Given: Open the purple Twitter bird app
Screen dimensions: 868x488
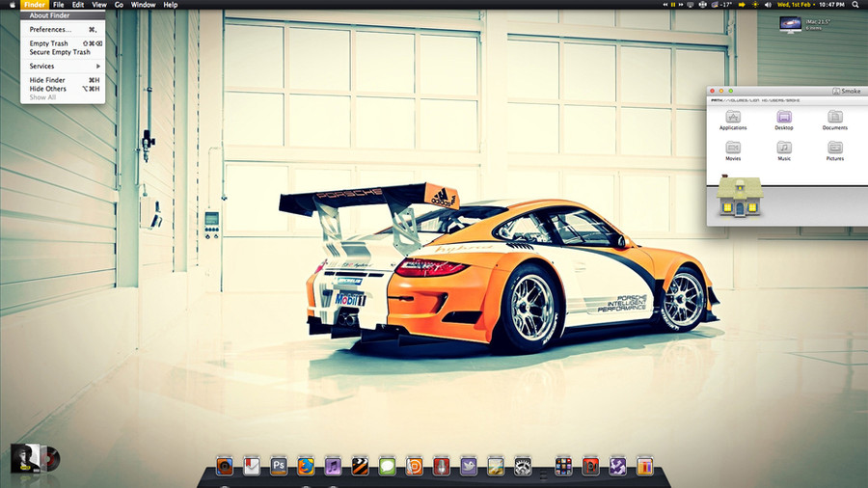Looking at the screenshot, I should coord(469,467).
